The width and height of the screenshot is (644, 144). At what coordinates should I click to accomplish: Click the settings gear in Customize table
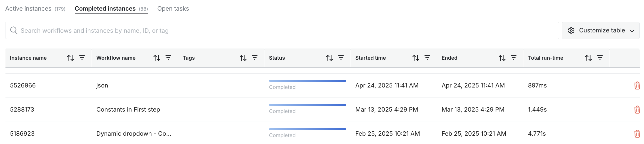[x=571, y=30]
